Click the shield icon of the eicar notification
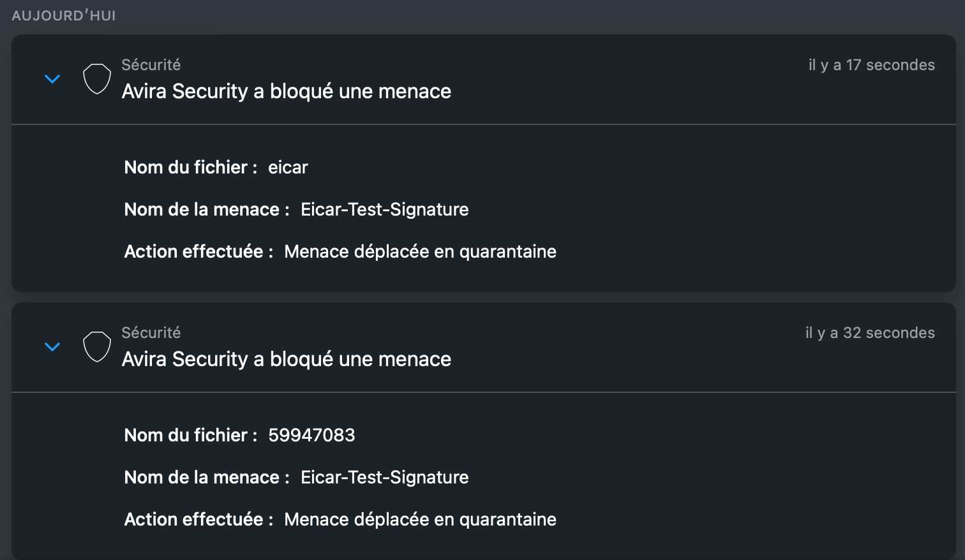965x560 pixels. click(97, 79)
